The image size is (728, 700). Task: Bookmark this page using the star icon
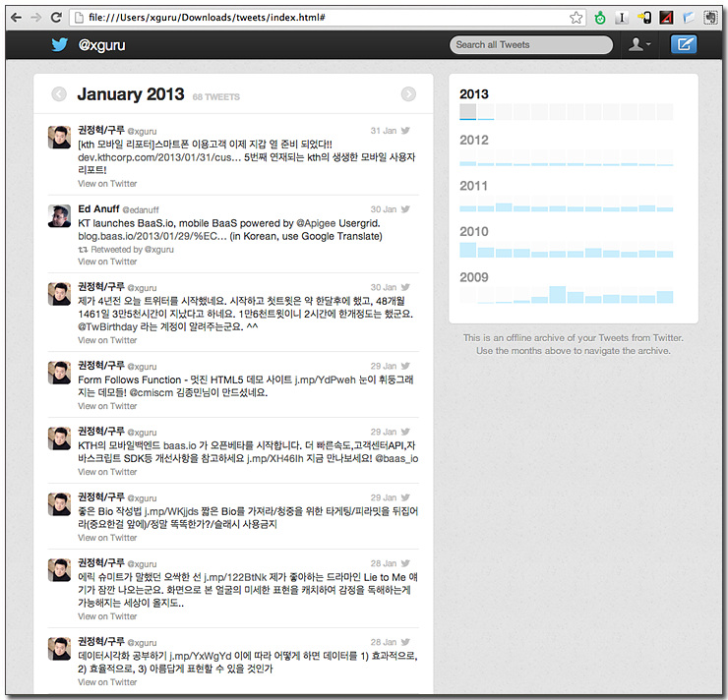(576, 18)
